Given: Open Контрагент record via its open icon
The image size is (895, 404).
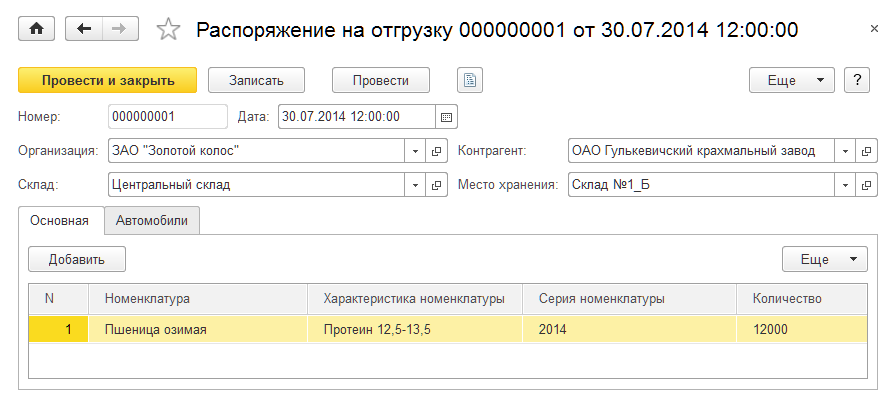Looking at the screenshot, I should coord(866,151).
